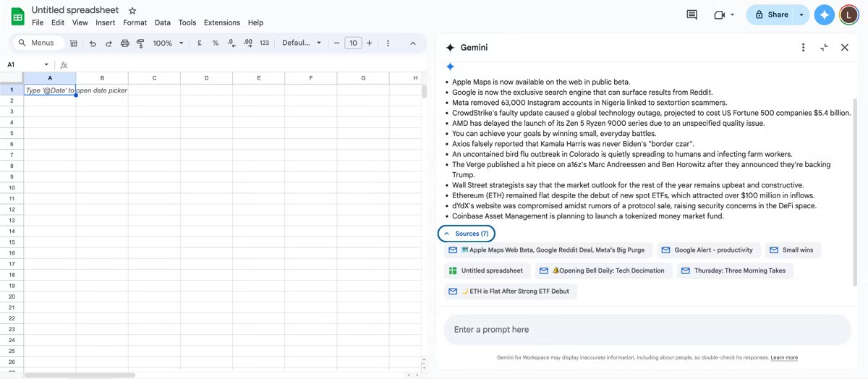Print the spreadsheet using printer icon

click(x=124, y=43)
